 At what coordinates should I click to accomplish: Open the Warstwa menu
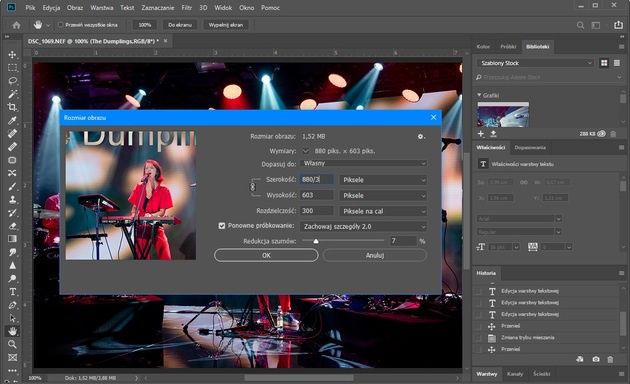click(102, 8)
